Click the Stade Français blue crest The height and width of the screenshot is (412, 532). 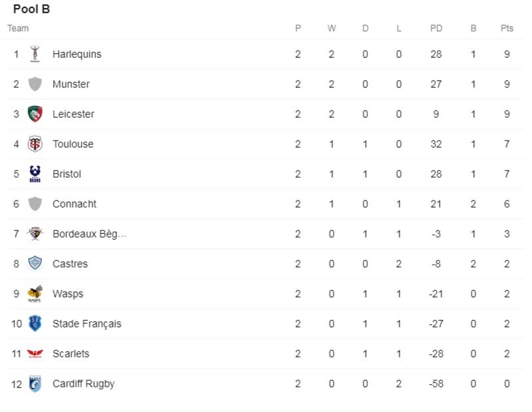[x=35, y=323]
